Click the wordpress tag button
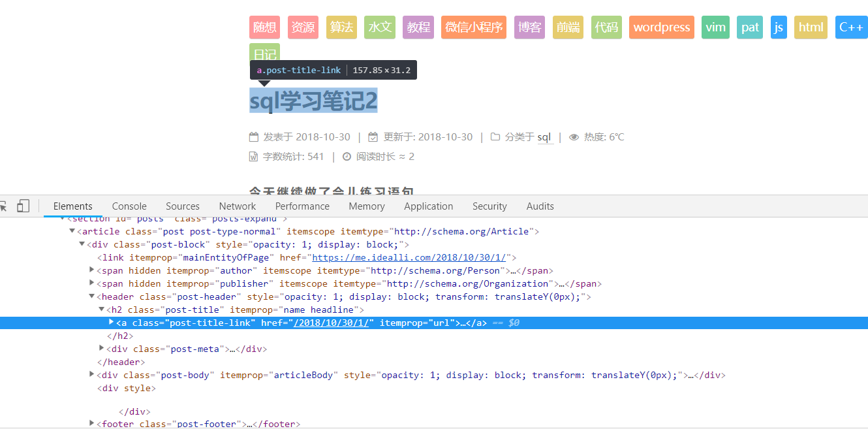Screen dimensions: 868x431 [661, 27]
